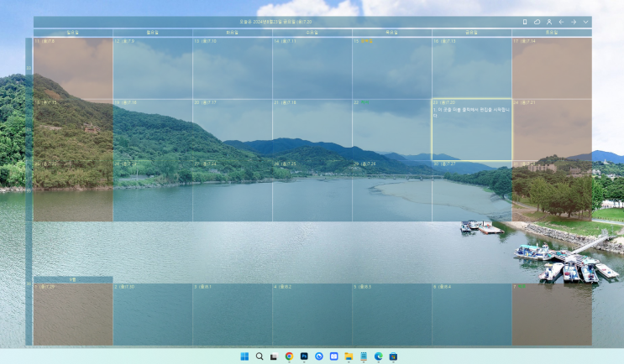Select the September 5 cell
This screenshot has width=624, height=364.
coord(392,315)
